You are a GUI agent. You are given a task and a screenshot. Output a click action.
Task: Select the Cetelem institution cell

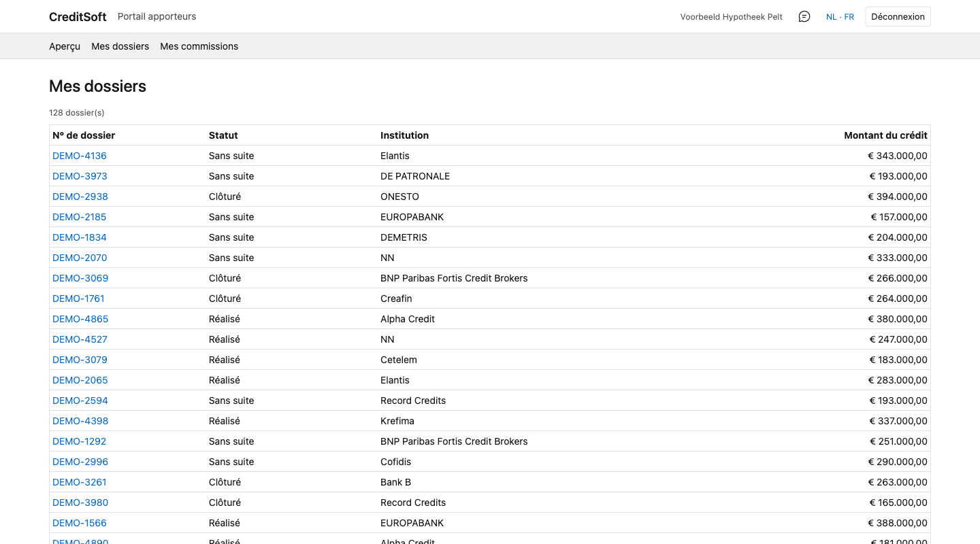point(399,360)
